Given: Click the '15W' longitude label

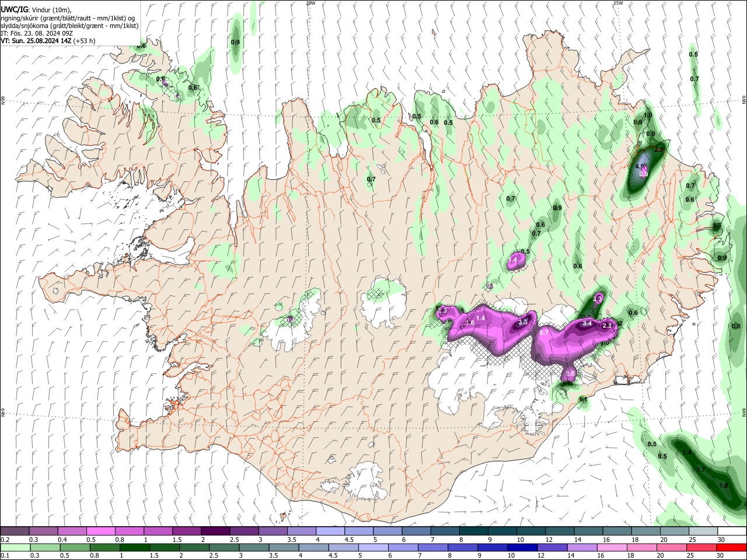Looking at the screenshot, I should coord(618,3).
